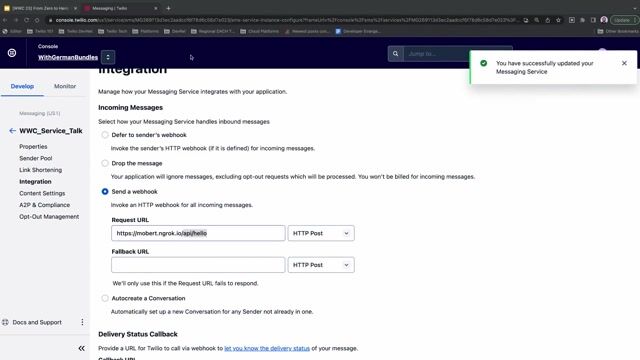This screenshot has width=640, height=360.
Task: Select Integration in the sidebar
Action: 35,182
